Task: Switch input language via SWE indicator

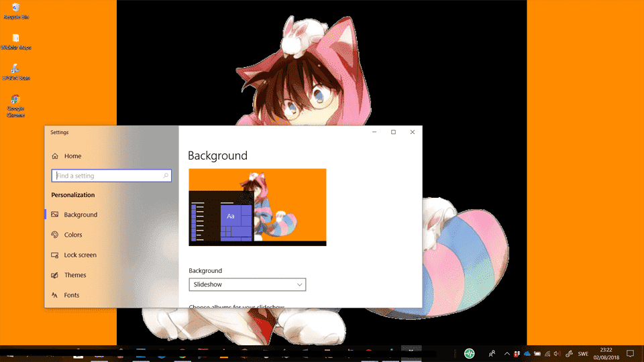Action: (x=583, y=354)
